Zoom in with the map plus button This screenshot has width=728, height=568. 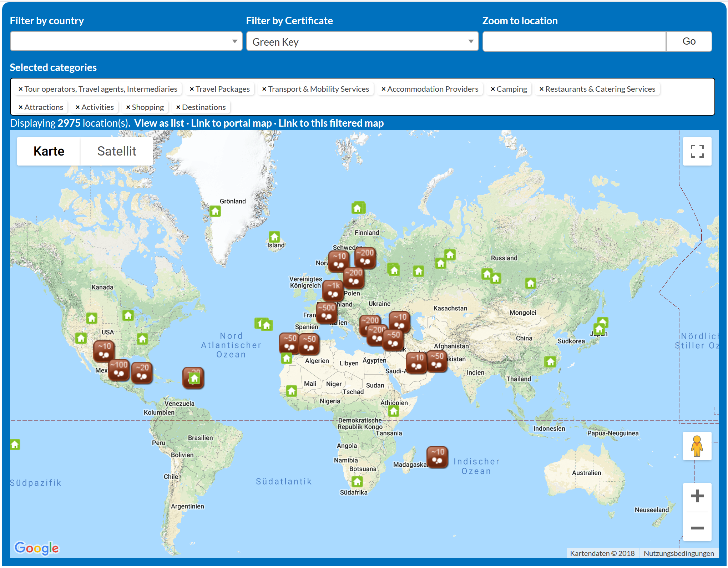point(697,496)
